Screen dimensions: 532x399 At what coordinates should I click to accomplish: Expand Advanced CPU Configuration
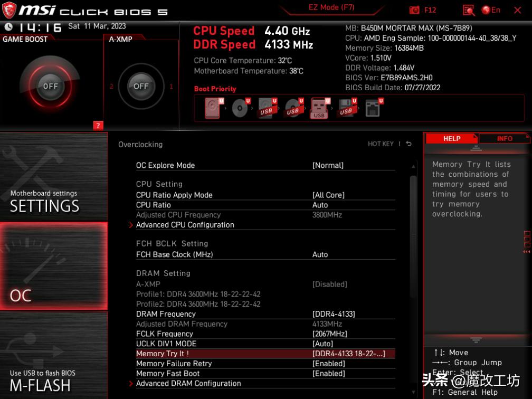pos(185,224)
